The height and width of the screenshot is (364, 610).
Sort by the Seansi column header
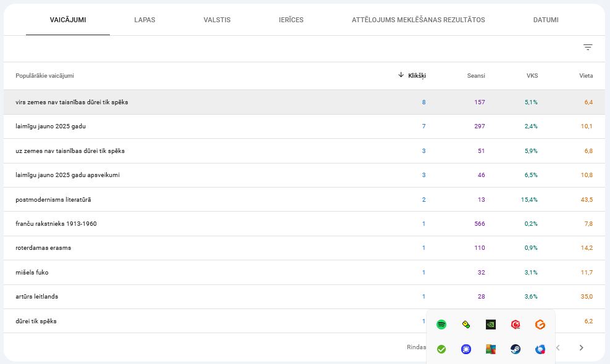[475, 76]
